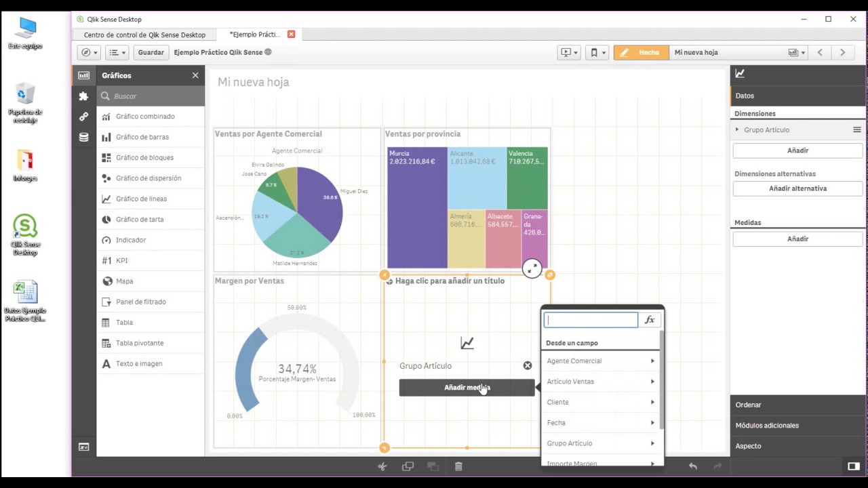
Task: Expand Ventas por provincia to fullscreen
Action: tap(532, 268)
